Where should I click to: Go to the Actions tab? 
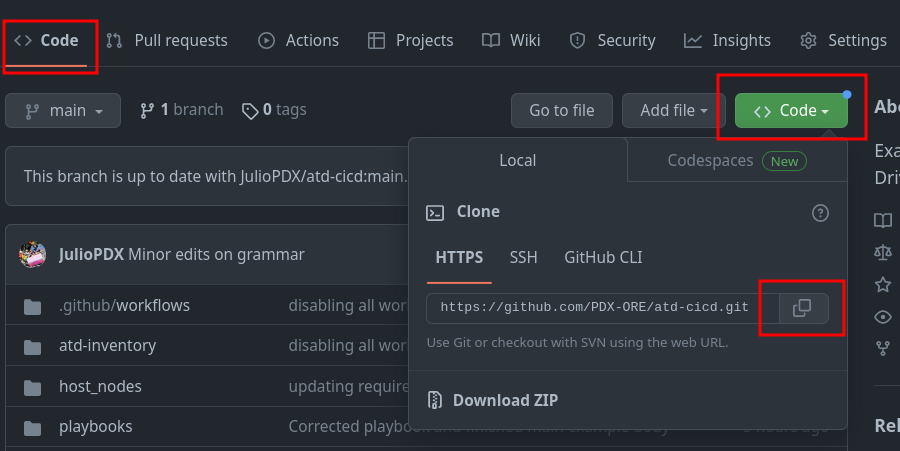[x=298, y=41]
